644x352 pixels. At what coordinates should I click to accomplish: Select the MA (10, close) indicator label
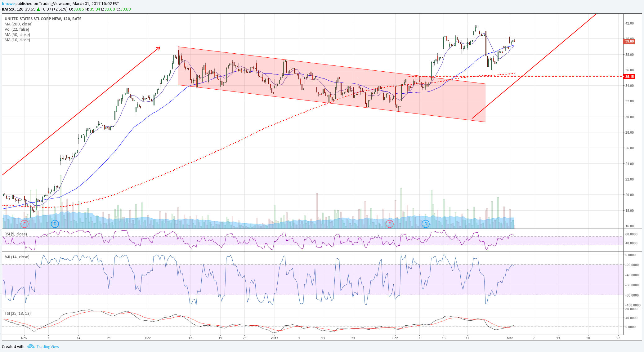[17, 40]
